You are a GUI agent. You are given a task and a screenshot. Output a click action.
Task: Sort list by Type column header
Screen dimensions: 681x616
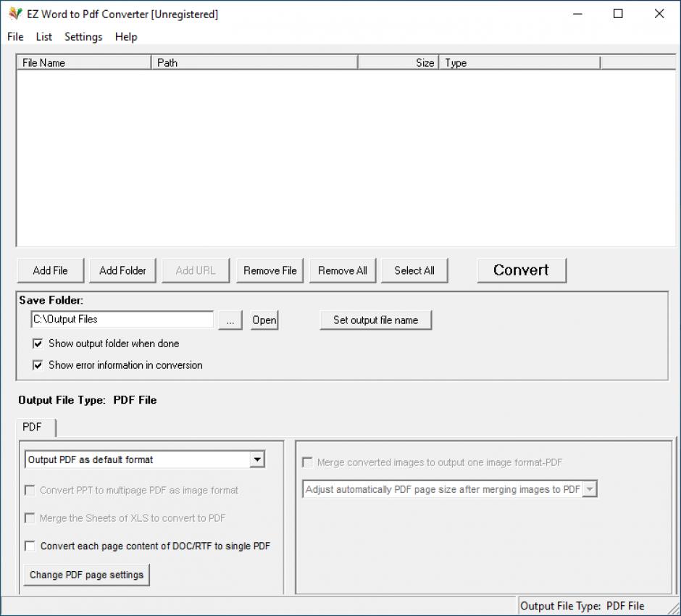click(519, 62)
